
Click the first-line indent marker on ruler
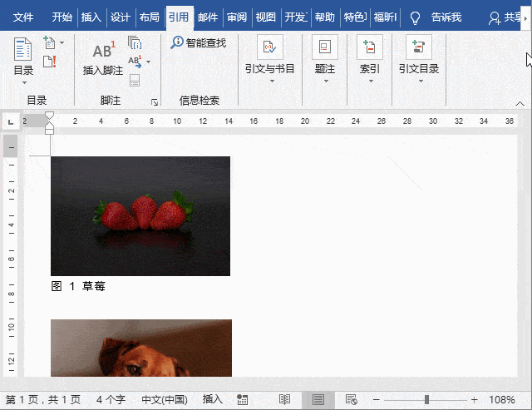[x=50, y=116]
